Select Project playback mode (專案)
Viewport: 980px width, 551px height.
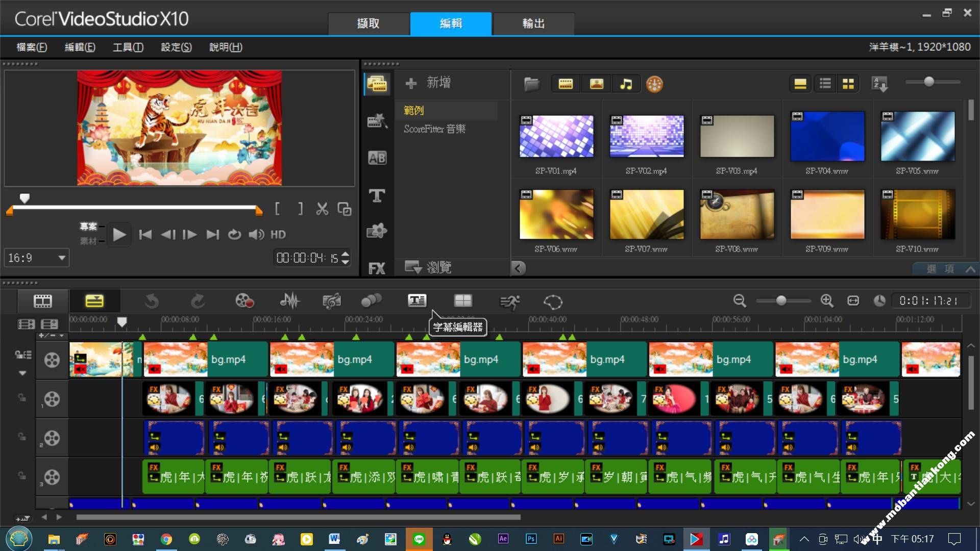(88, 226)
